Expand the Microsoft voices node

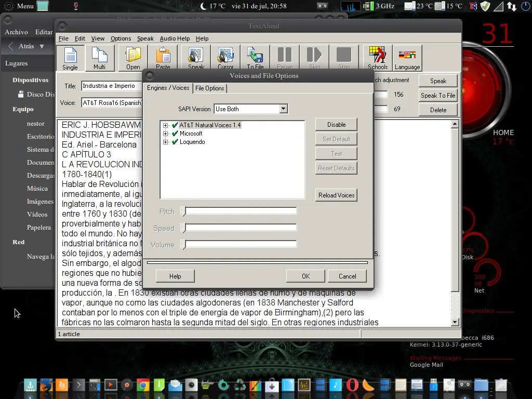pos(165,134)
